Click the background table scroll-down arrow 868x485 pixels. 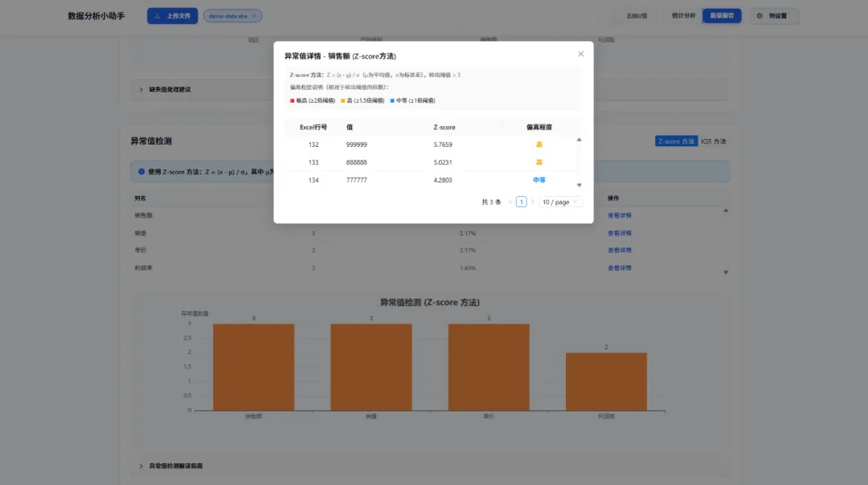(726, 273)
